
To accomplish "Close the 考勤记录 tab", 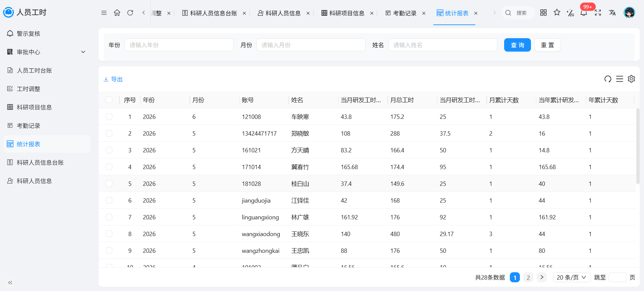I will pyautogui.click(x=424, y=13).
